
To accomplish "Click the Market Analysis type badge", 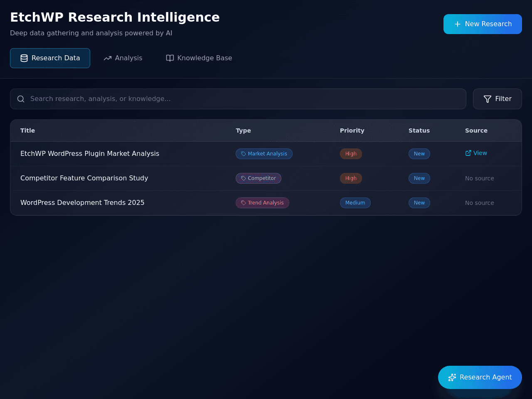I will pyautogui.click(x=264, y=154).
